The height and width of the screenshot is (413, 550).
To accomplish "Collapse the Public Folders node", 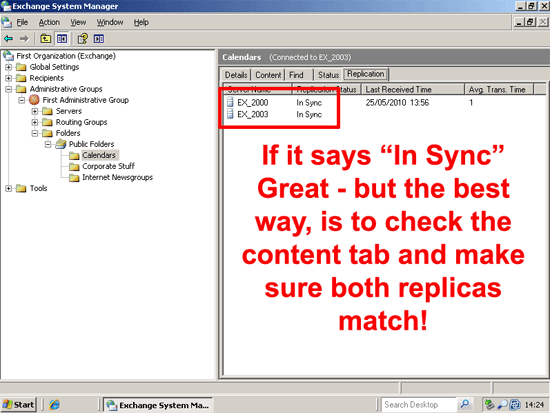I will [48, 144].
